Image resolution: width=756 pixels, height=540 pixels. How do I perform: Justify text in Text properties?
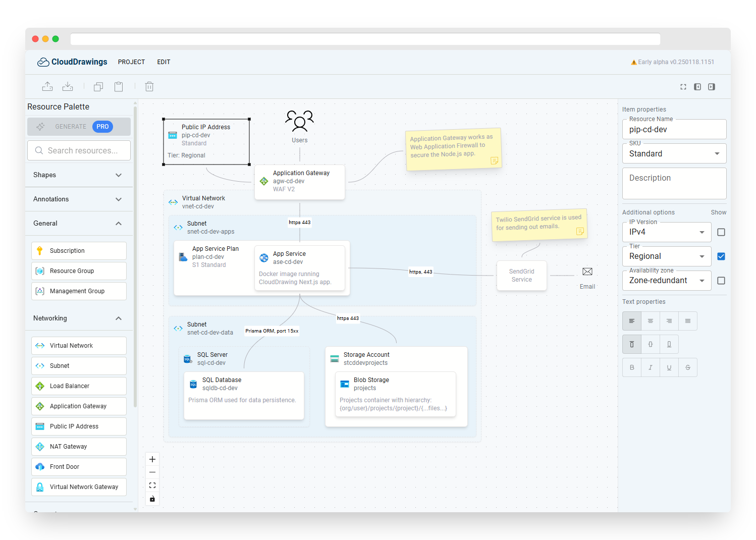pos(688,321)
